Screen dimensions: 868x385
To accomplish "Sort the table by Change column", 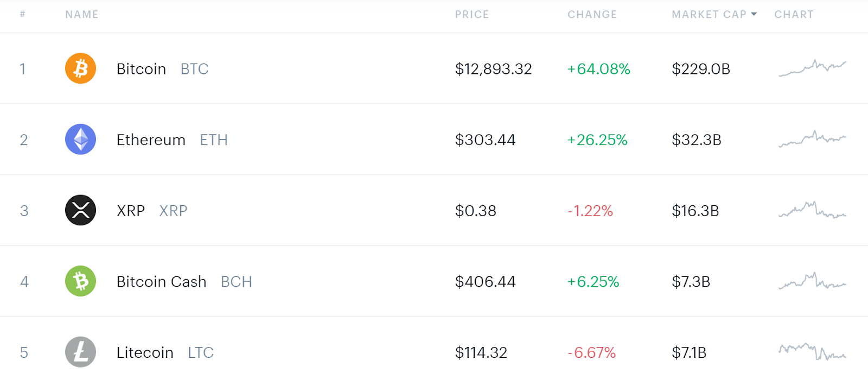I will pyautogui.click(x=592, y=15).
